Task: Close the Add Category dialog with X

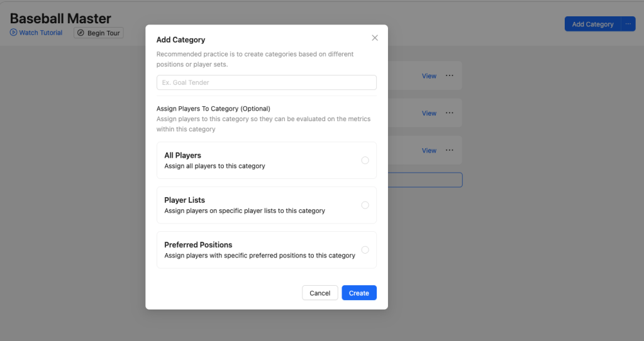Action: (375, 38)
